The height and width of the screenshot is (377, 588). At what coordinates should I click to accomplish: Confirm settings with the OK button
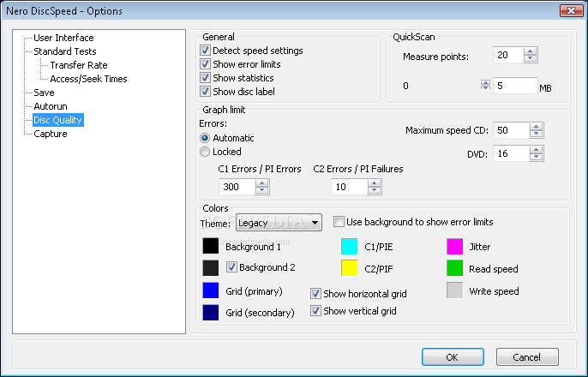453,356
